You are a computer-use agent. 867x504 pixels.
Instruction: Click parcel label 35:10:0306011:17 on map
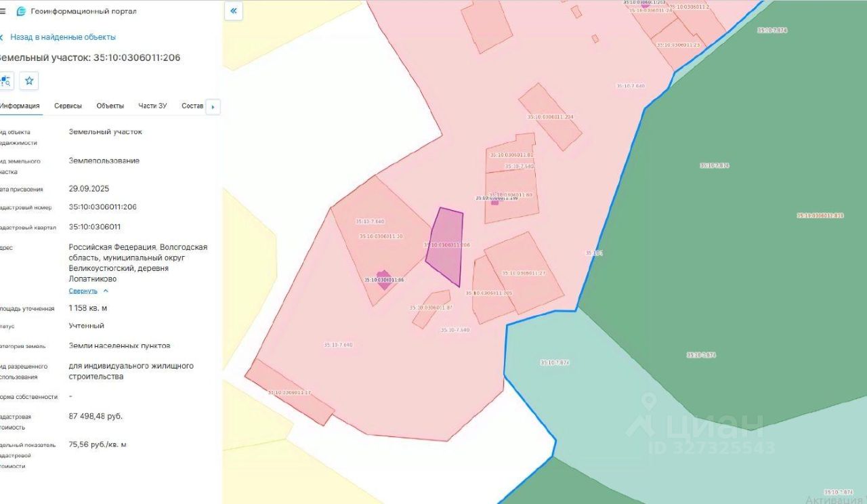click(x=289, y=393)
